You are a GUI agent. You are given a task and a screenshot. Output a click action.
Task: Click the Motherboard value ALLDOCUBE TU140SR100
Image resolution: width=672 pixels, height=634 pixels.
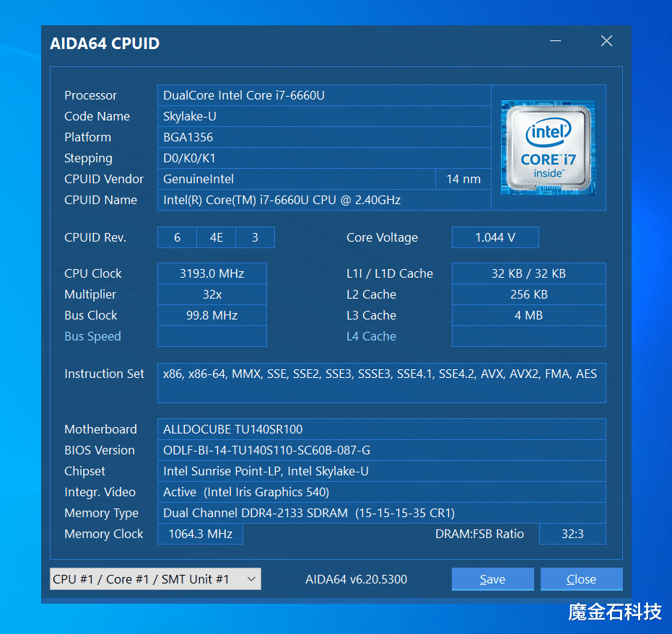click(382, 429)
